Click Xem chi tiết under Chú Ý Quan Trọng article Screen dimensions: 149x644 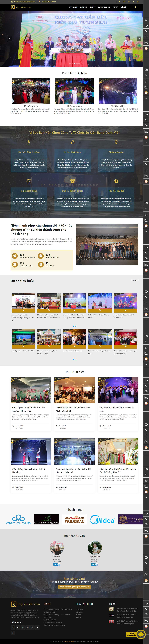pos(19,426)
